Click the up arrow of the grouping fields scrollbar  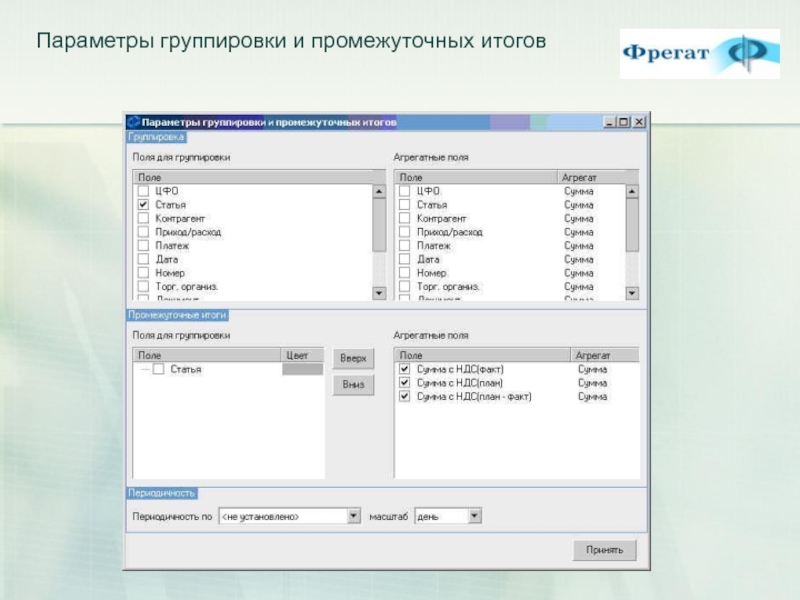click(379, 191)
